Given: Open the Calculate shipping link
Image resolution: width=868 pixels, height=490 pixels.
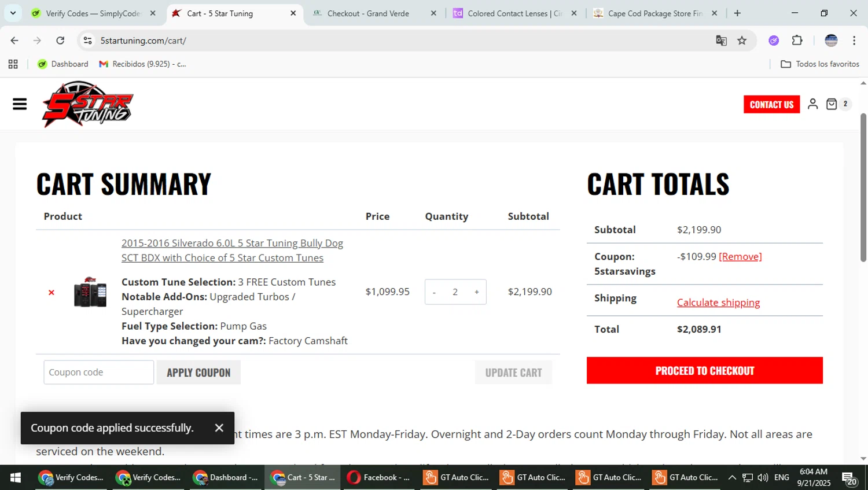Looking at the screenshot, I should 719,303.
